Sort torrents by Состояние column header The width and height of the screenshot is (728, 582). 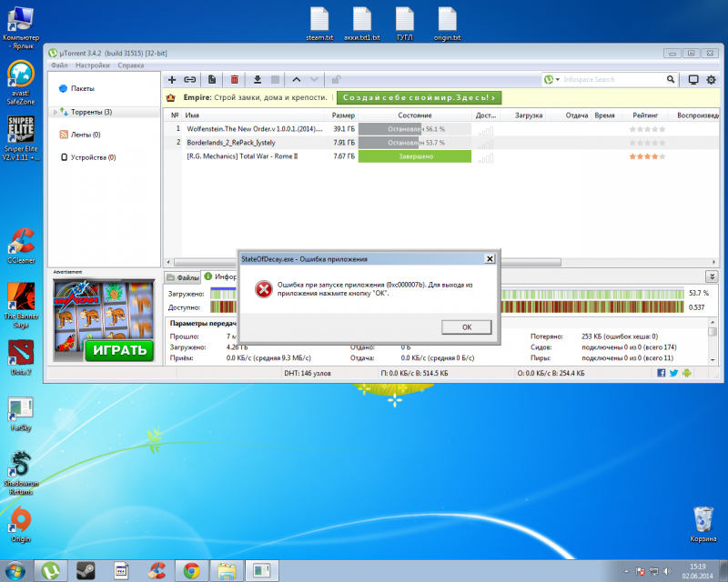415,115
